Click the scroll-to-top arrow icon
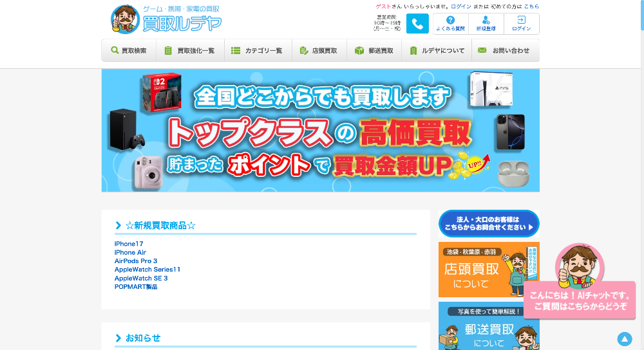The height and width of the screenshot is (350, 644). (x=624, y=339)
